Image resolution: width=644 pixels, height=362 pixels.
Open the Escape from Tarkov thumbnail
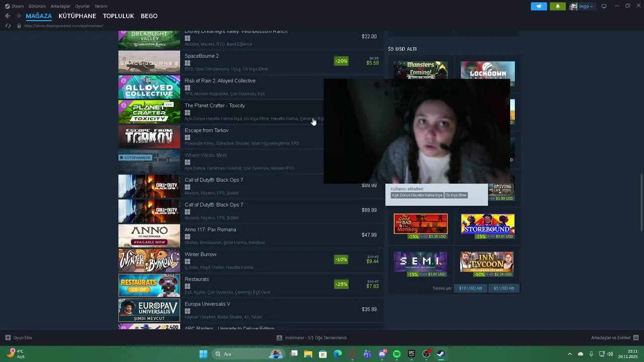coord(149,137)
